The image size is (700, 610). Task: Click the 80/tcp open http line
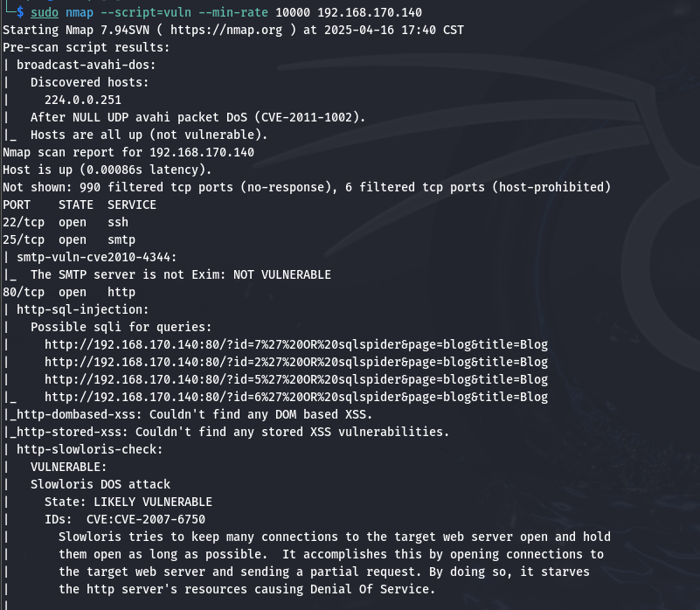point(69,292)
